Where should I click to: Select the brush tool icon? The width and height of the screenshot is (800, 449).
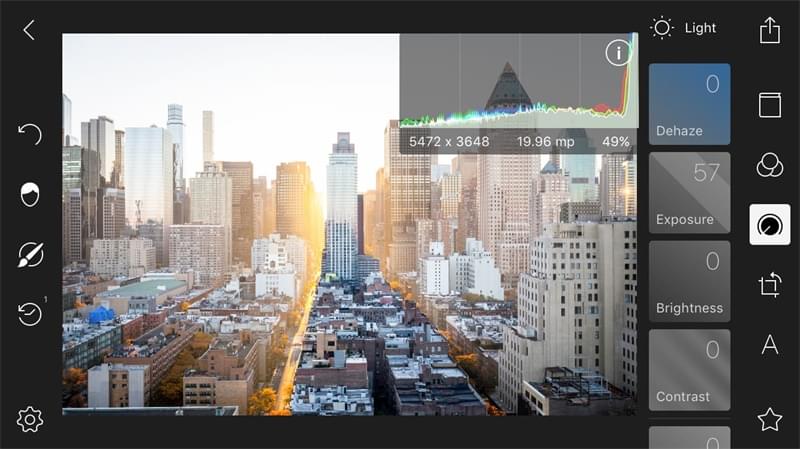(x=30, y=255)
